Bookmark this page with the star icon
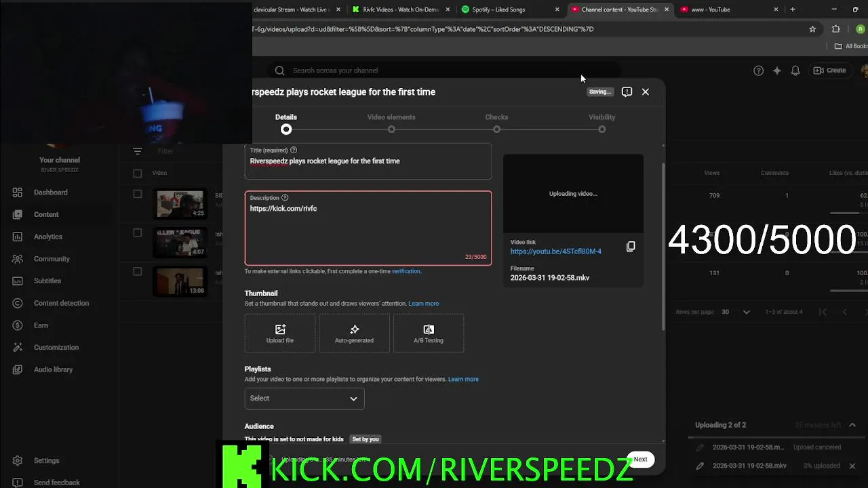 pyautogui.click(x=812, y=29)
